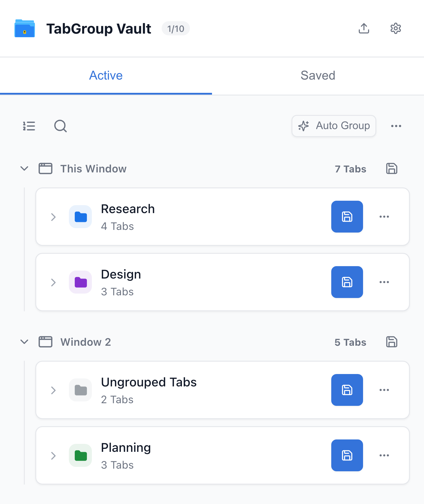Save the Design group with blue save button
The width and height of the screenshot is (424, 504).
pos(347,282)
